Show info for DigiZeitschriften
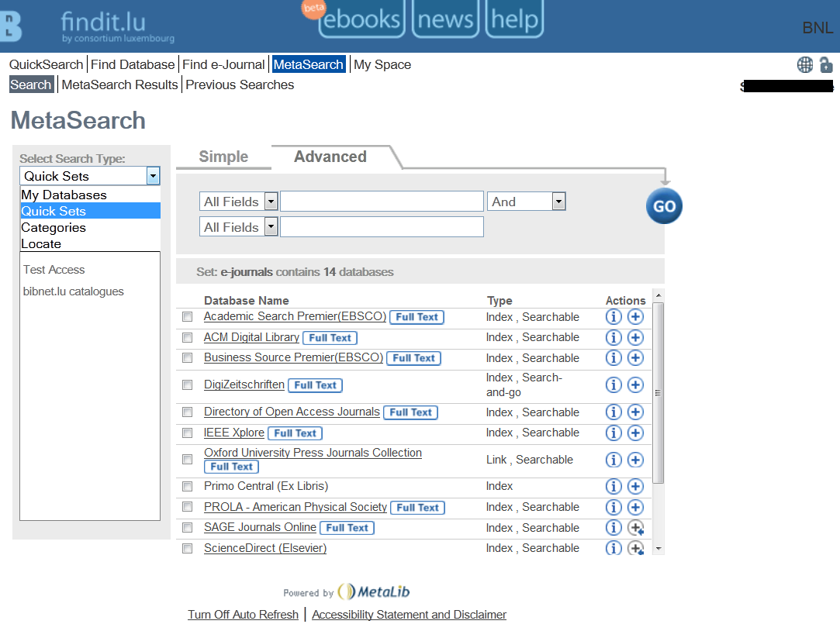Screen dimensions: 840x631 coord(614,384)
